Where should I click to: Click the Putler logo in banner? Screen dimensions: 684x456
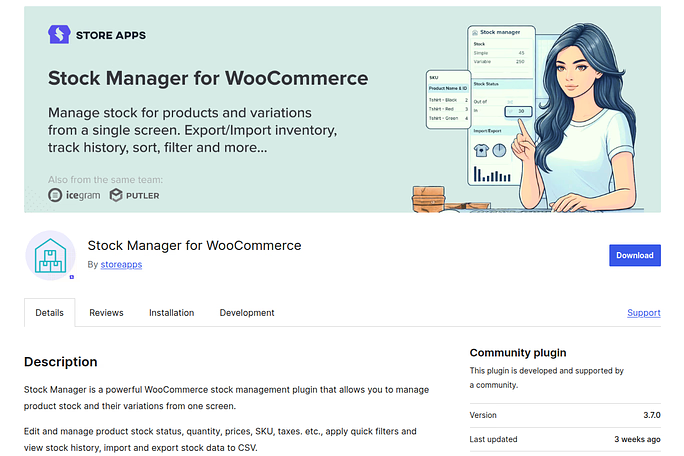(x=134, y=195)
